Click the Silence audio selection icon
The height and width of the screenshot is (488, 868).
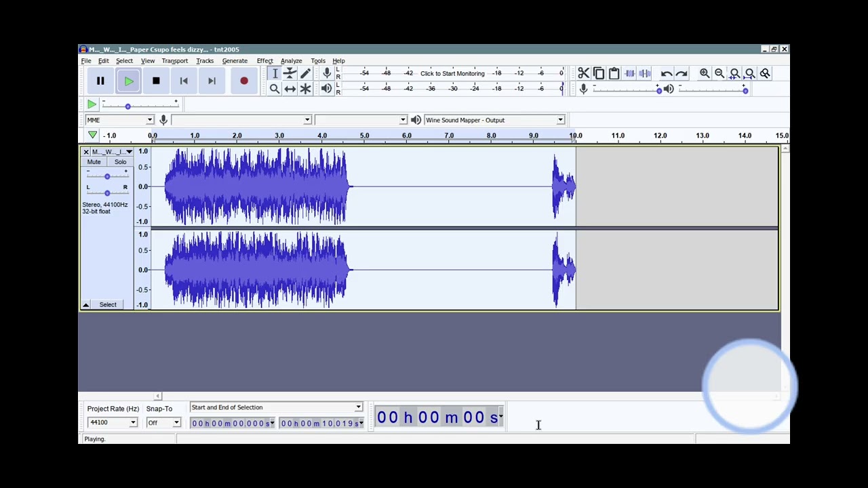click(x=645, y=73)
